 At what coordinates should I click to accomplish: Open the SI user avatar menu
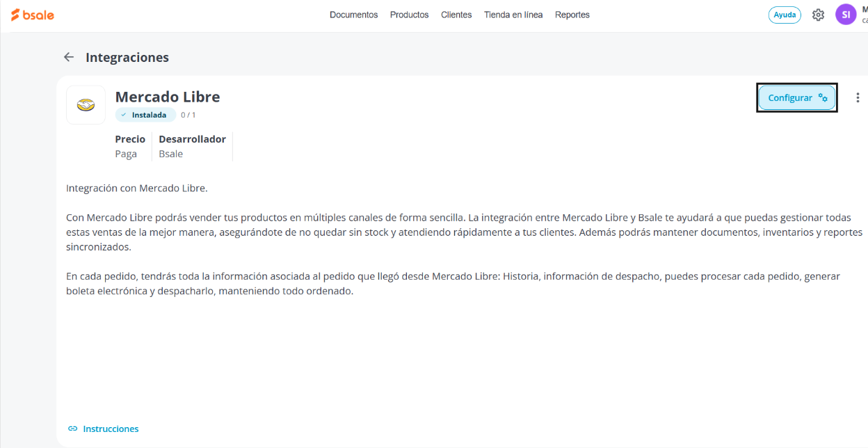[846, 15]
